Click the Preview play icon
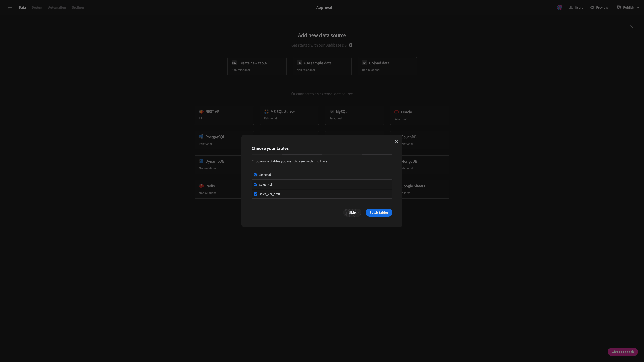The height and width of the screenshot is (362, 644). (592, 8)
